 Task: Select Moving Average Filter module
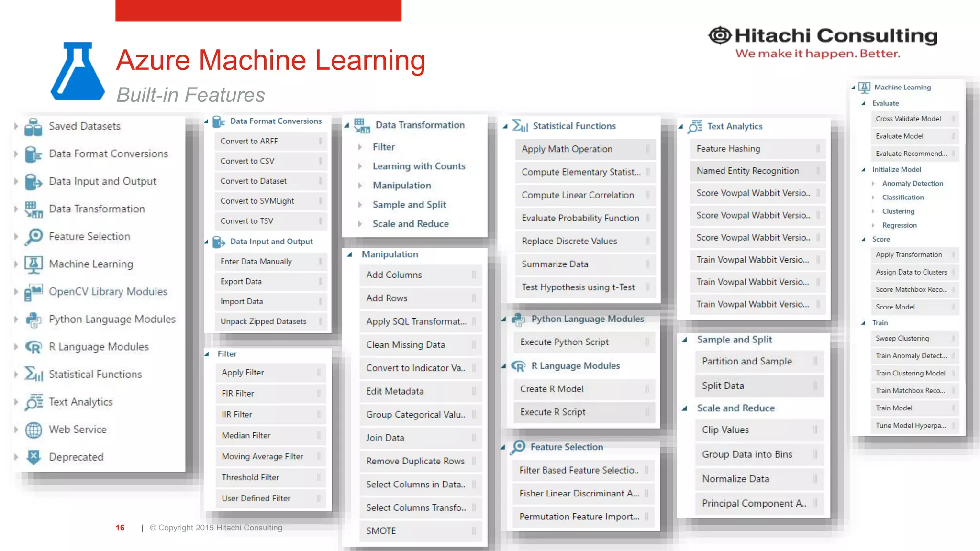tap(270, 457)
